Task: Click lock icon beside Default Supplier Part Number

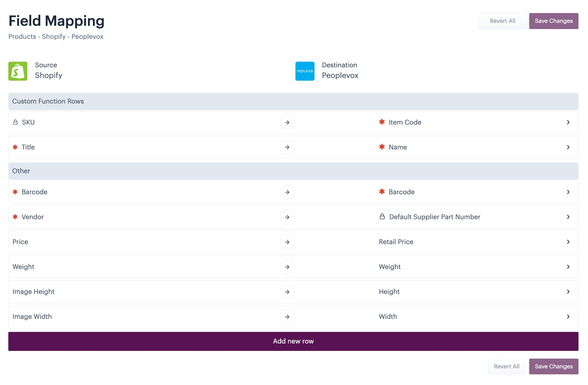Action: click(382, 217)
